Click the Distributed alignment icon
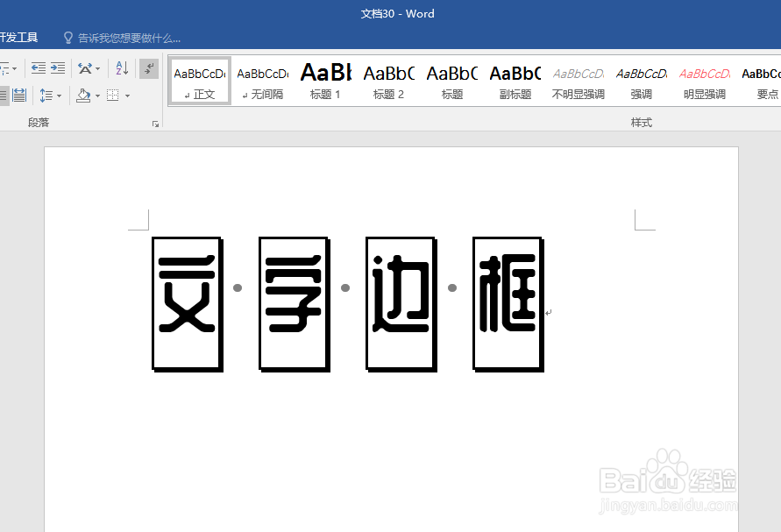The width and height of the screenshot is (781, 532). pyautogui.click(x=19, y=95)
